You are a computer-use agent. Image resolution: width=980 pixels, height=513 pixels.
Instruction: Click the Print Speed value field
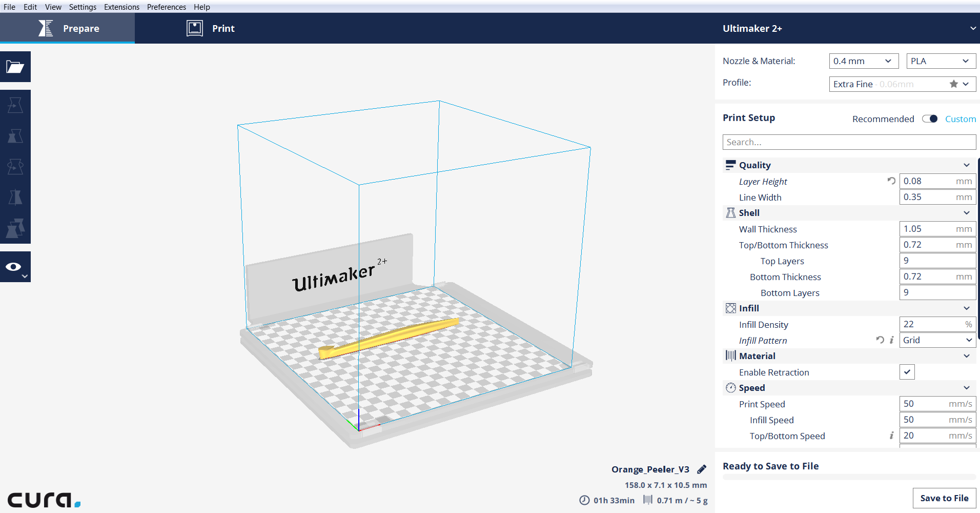point(937,404)
